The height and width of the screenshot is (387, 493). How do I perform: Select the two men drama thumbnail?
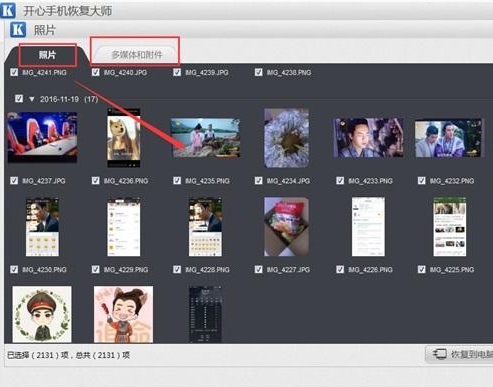tap(450, 137)
